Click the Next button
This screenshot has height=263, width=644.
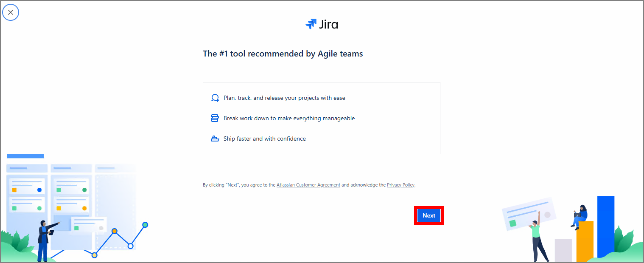pyautogui.click(x=429, y=215)
